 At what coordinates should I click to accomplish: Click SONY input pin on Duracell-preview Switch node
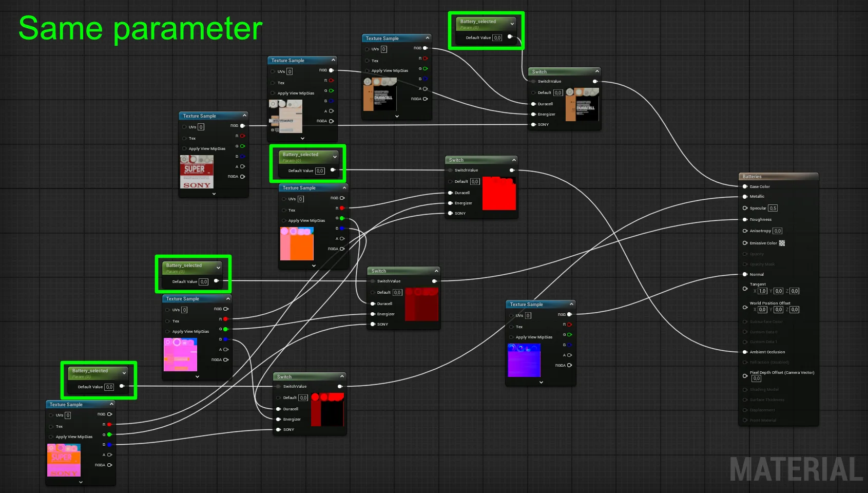click(x=533, y=124)
